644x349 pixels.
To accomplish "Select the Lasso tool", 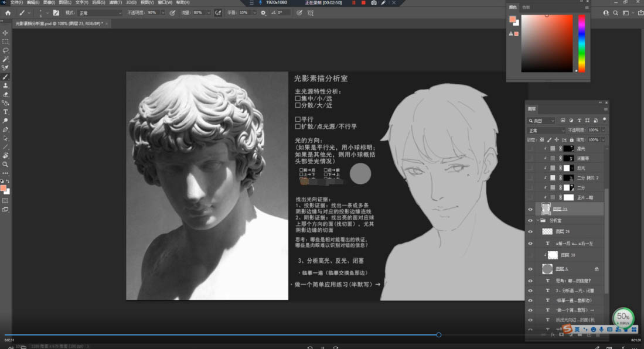I will [x=5, y=50].
